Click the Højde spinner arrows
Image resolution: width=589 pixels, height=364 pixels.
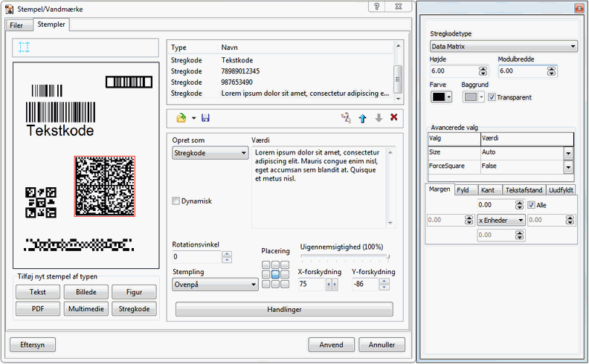(483, 71)
